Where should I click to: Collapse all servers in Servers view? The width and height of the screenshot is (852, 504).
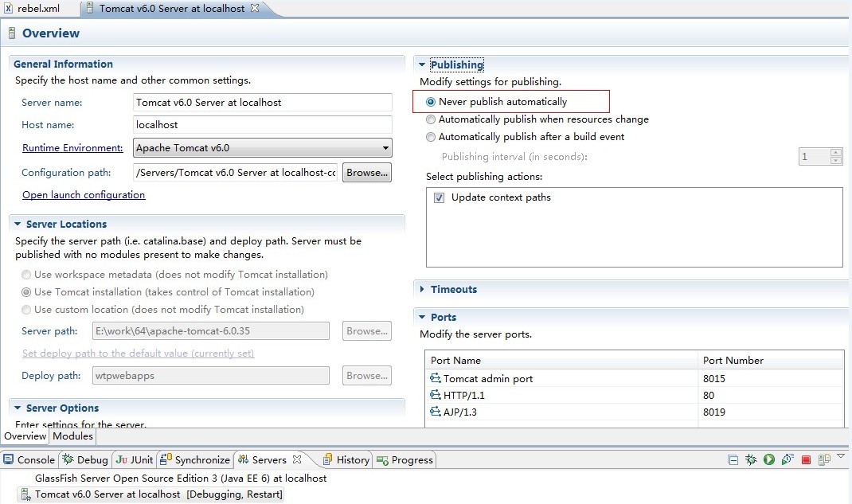pyautogui.click(x=733, y=460)
